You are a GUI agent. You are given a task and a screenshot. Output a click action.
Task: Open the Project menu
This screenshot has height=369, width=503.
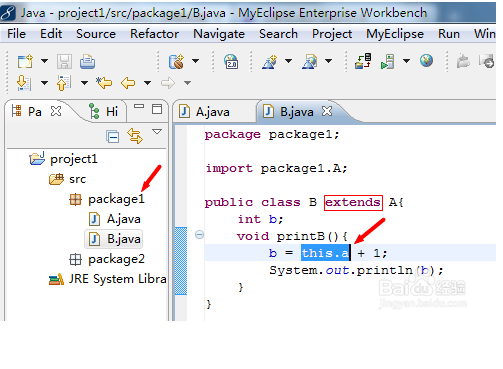332,34
